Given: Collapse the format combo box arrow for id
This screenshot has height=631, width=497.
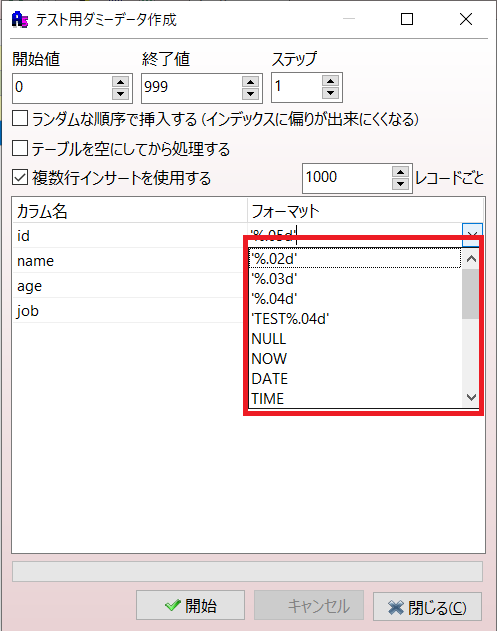Looking at the screenshot, I should coord(472,235).
